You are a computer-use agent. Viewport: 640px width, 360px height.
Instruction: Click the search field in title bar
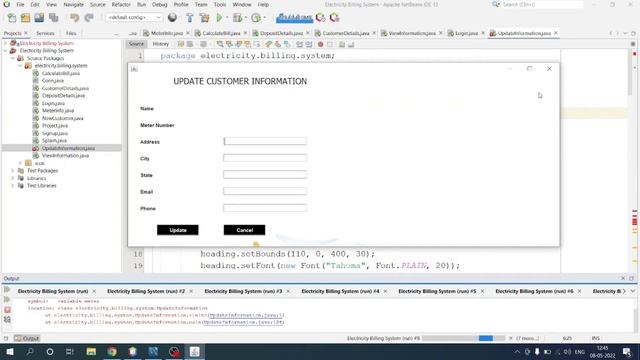[541, 4]
